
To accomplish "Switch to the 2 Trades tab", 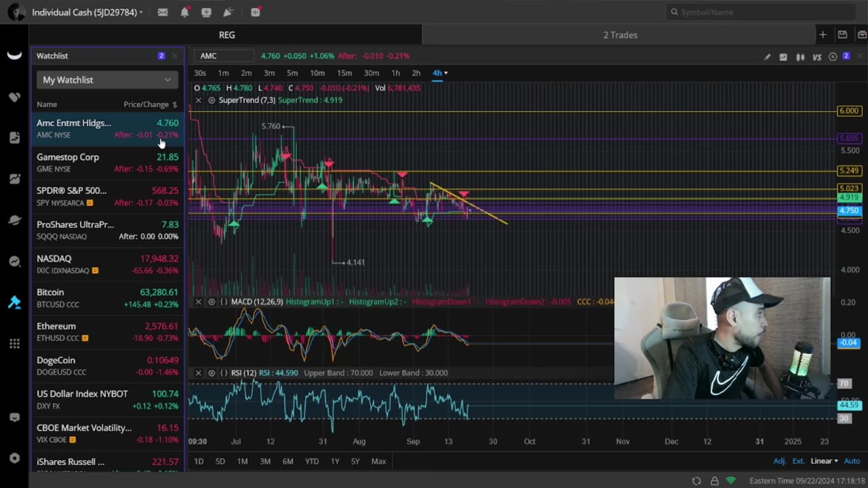I will pos(620,35).
